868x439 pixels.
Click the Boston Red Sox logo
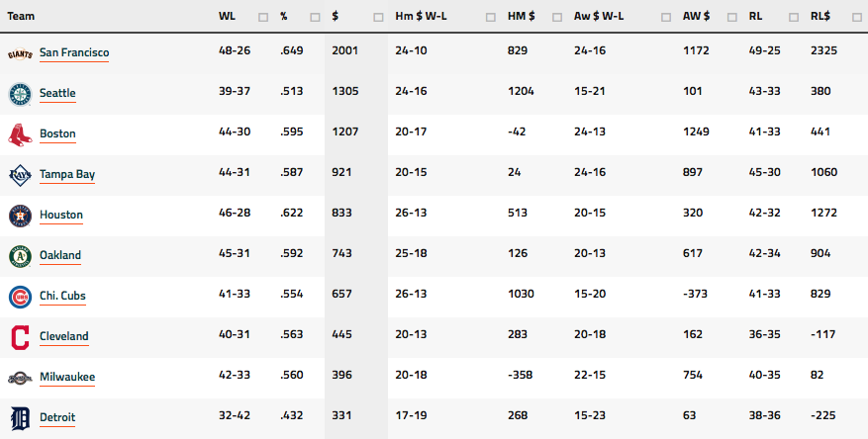coord(20,134)
